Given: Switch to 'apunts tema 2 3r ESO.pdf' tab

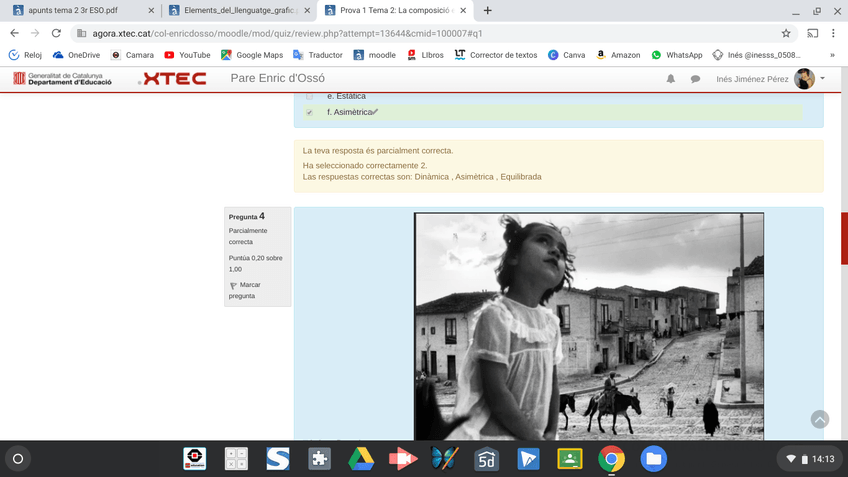Looking at the screenshot, I should [79, 10].
